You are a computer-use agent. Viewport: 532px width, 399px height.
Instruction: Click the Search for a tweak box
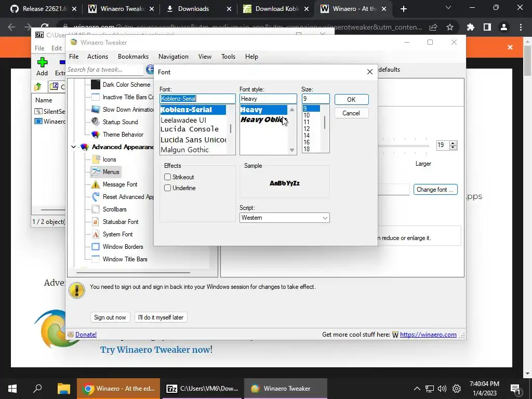105,70
